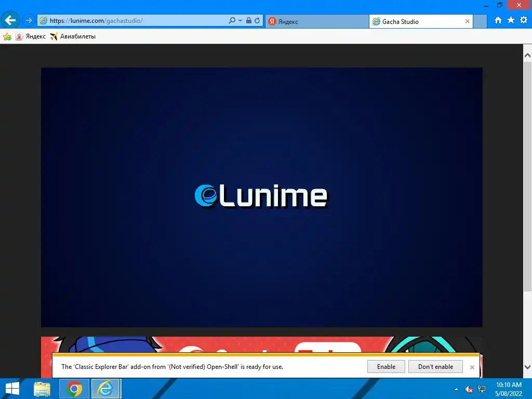
Task: Go forward with the Forward arrow button
Action: [x=29, y=20]
